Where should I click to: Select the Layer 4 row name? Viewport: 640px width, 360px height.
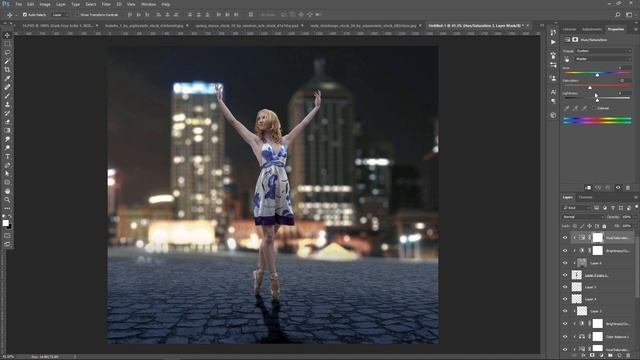[x=591, y=299]
